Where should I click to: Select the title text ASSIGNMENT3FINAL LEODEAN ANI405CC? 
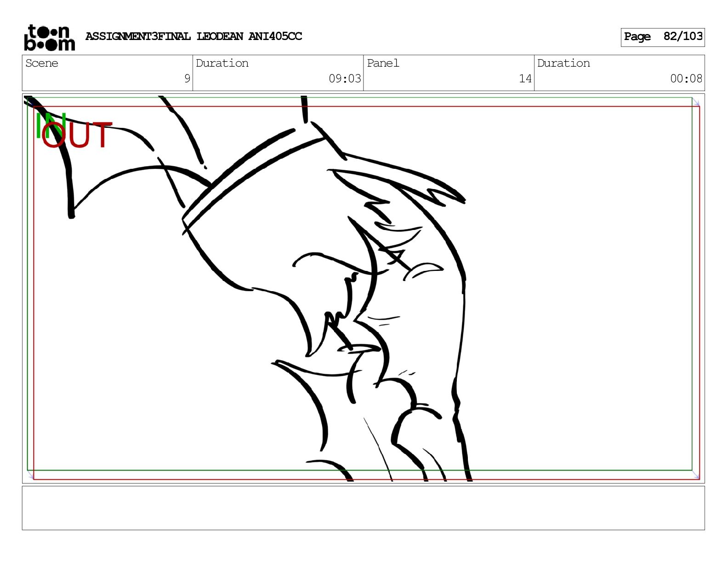click(193, 36)
